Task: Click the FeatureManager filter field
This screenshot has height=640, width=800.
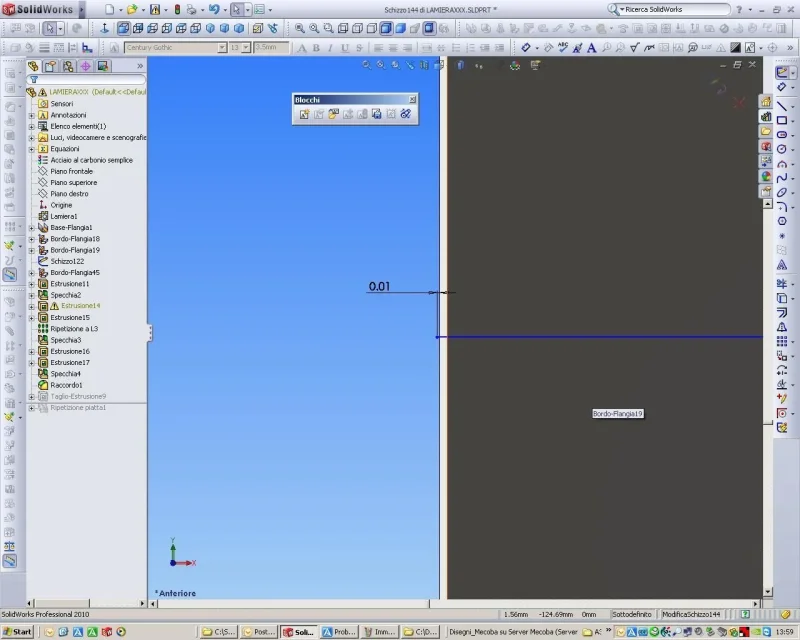Action: click(x=86, y=80)
